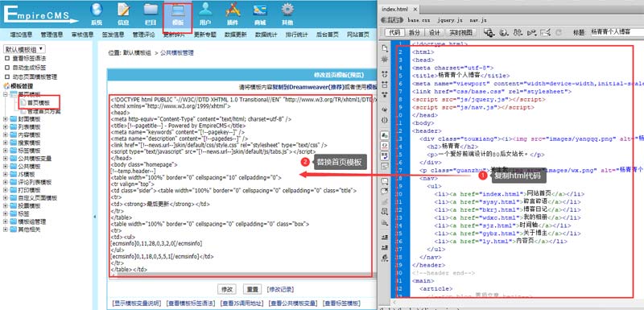Click Dreamweaver balance braces icon

point(385,120)
